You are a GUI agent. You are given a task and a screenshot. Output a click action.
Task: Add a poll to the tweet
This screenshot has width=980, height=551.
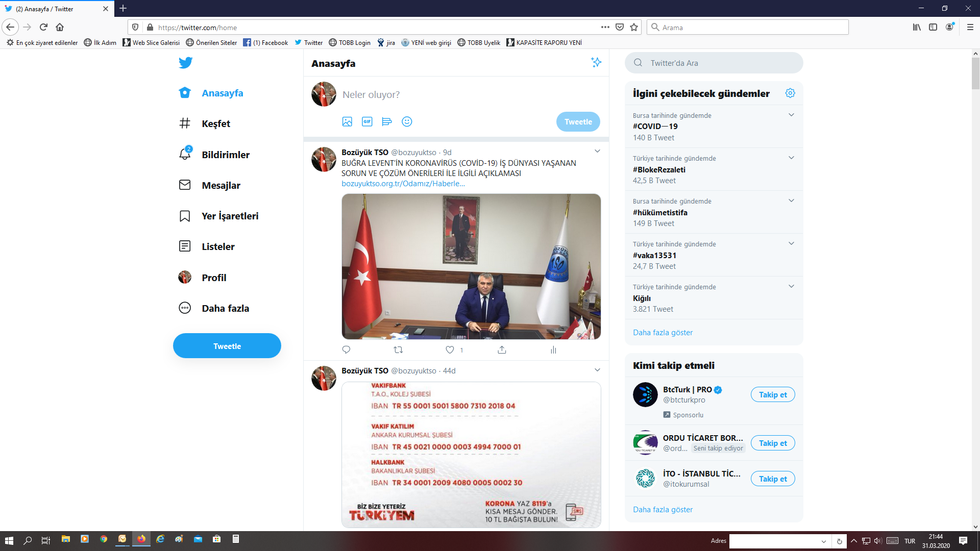387,121
